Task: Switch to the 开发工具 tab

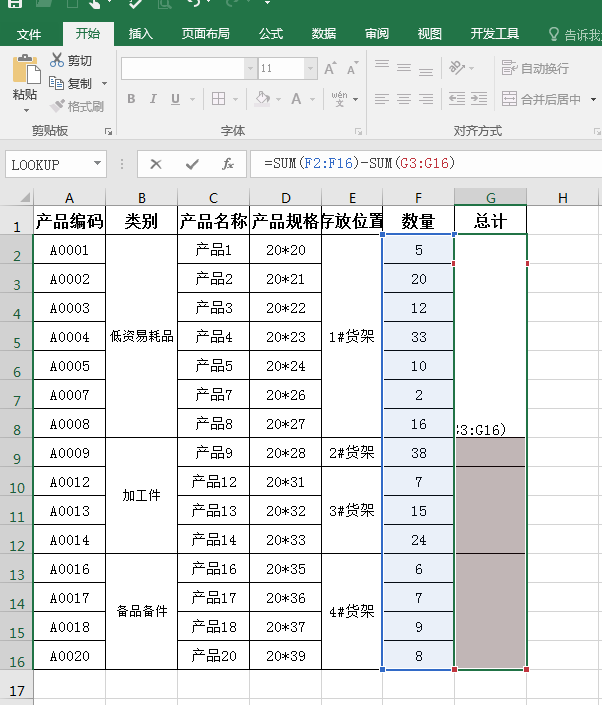Action: [495, 34]
